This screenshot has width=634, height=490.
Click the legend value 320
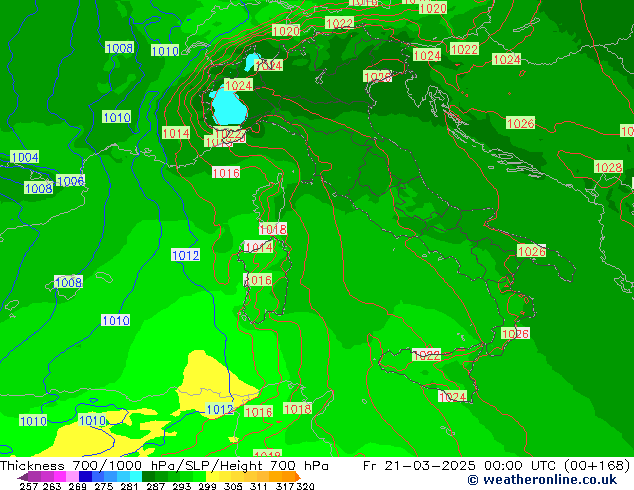305,486
